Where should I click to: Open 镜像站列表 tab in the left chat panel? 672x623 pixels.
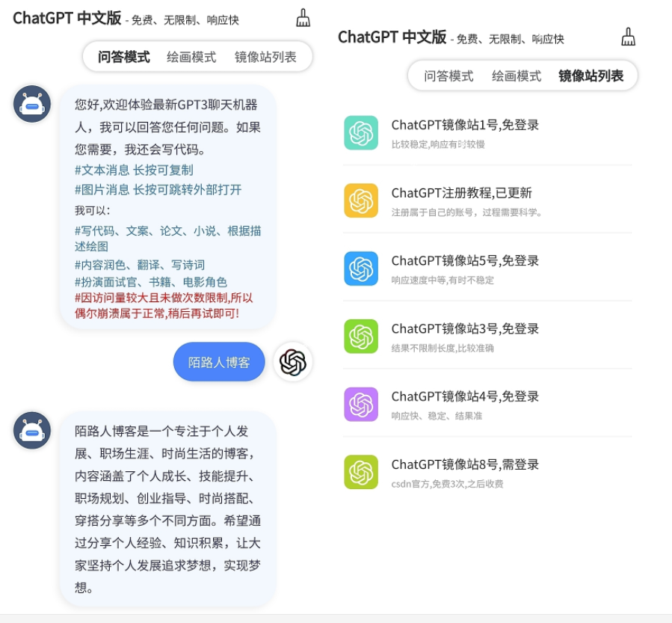click(x=265, y=57)
